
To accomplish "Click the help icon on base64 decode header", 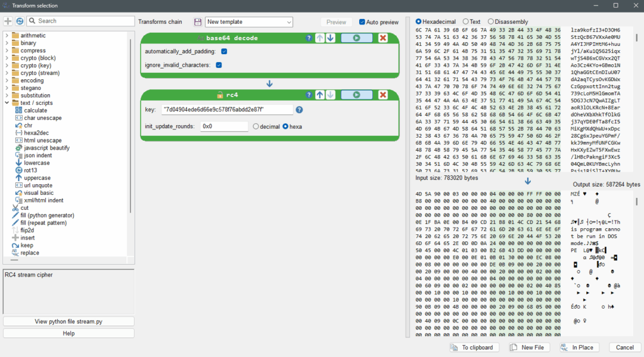I will (x=309, y=38).
